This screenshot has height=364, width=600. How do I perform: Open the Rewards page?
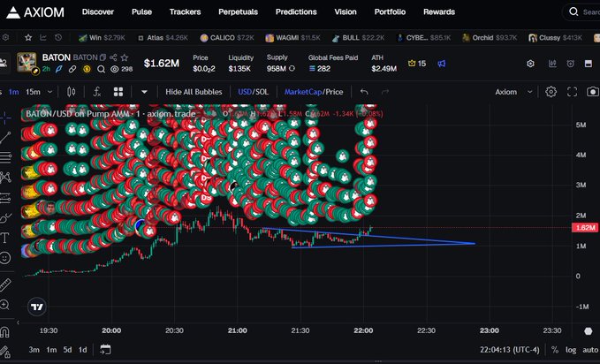coord(439,11)
